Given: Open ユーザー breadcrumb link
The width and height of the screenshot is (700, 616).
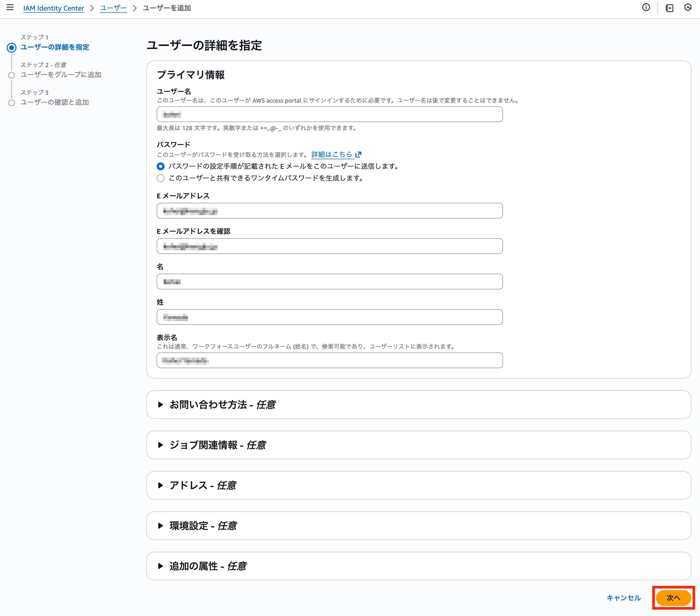Looking at the screenshot, I should pos(113,8).
